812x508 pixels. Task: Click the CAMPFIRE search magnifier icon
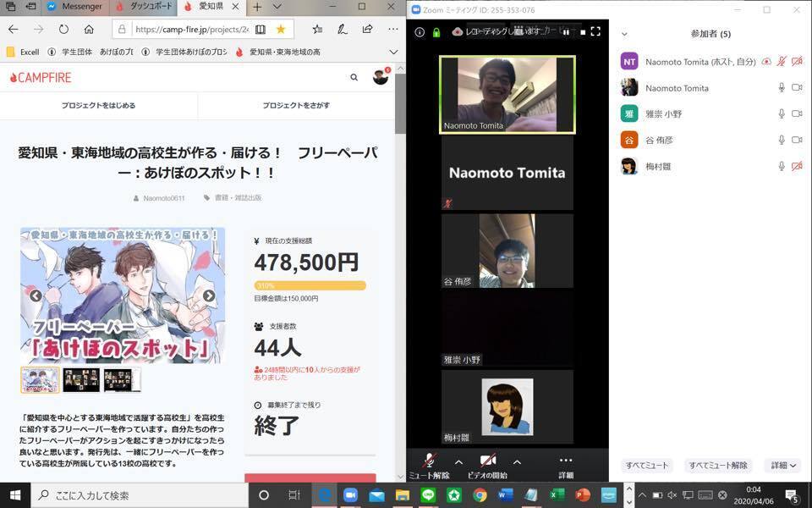(x=354, y=77)
